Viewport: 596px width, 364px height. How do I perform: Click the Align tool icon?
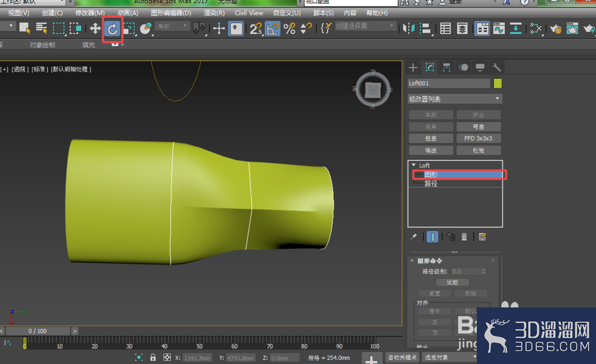[x=426, y=29]
